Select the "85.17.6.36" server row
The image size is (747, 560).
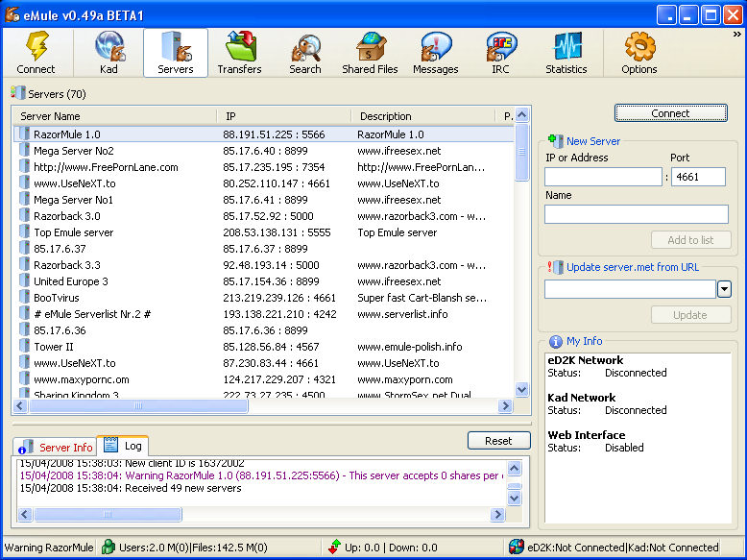click(x=264, y=329)
